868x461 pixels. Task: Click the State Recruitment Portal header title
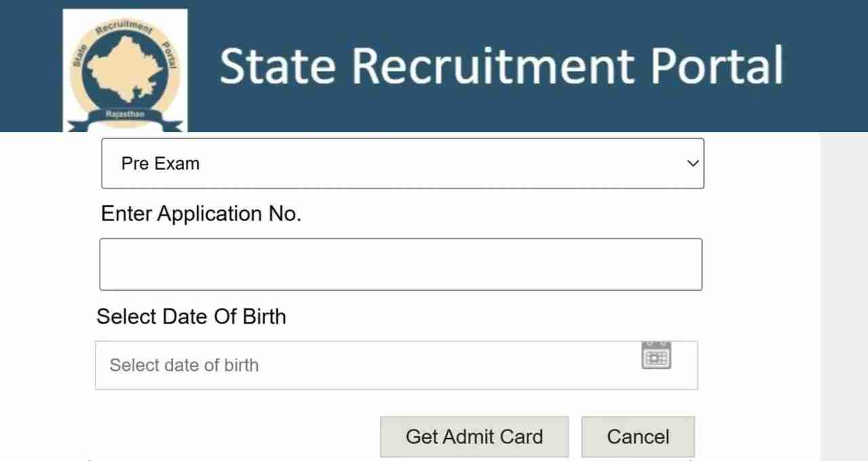tap(501, 65)
